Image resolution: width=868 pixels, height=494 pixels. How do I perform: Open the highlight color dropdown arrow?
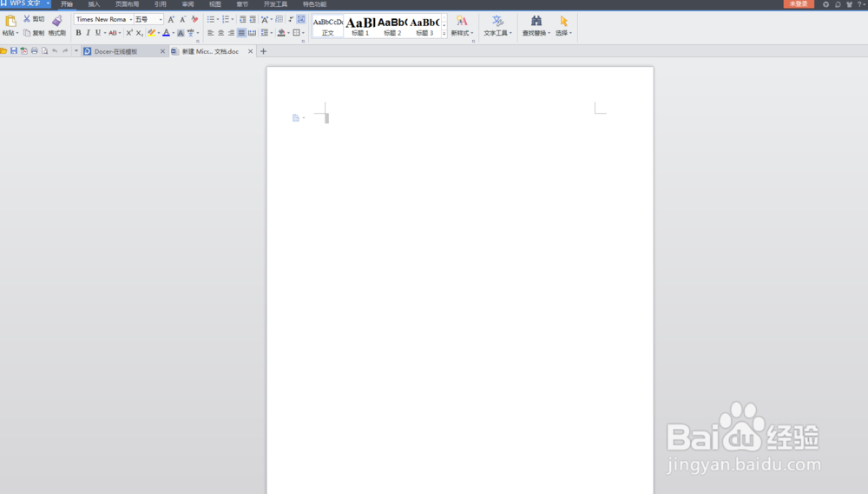pyautogui.click(x=158, y=33)
